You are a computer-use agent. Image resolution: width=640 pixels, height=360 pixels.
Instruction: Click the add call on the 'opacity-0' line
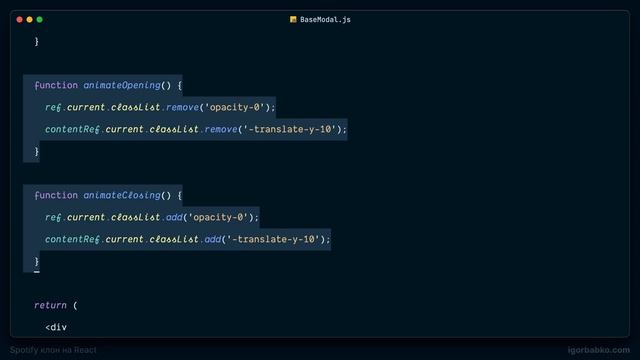pyautogui.click(x=174, y=218)
